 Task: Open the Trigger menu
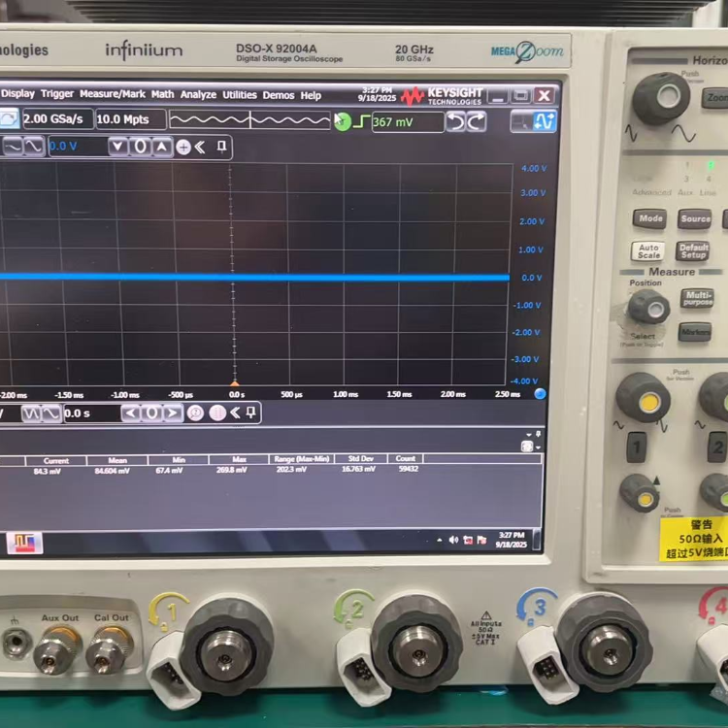click(57, 94)
